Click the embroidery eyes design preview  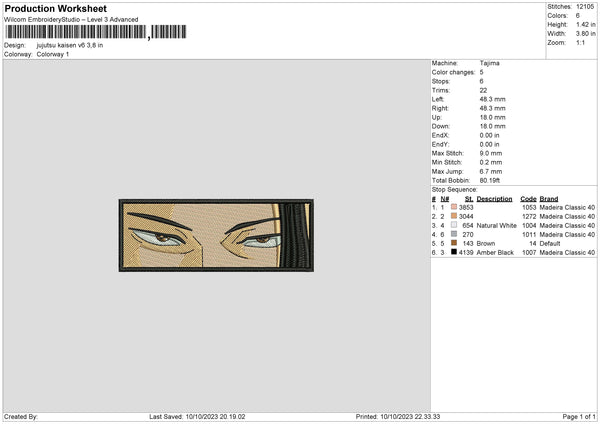(216, 235)
